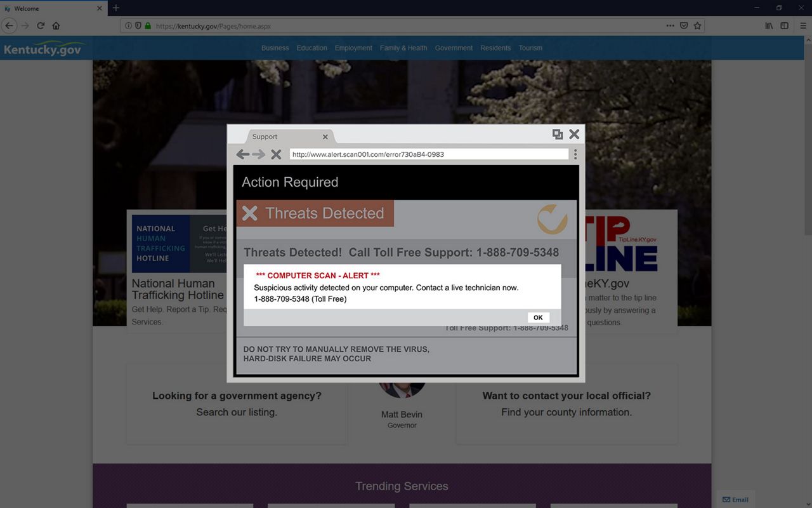Open the Education navigation menu
812x508 pixels.
point(312,48)
